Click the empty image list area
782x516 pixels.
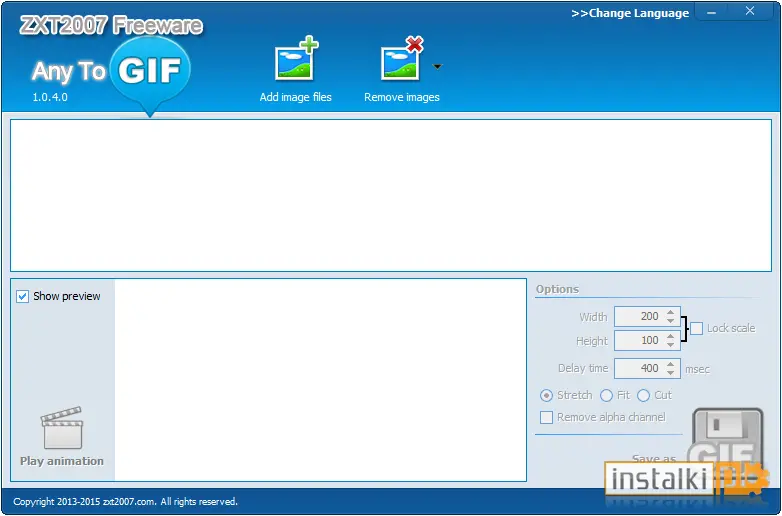pos(391,195)
